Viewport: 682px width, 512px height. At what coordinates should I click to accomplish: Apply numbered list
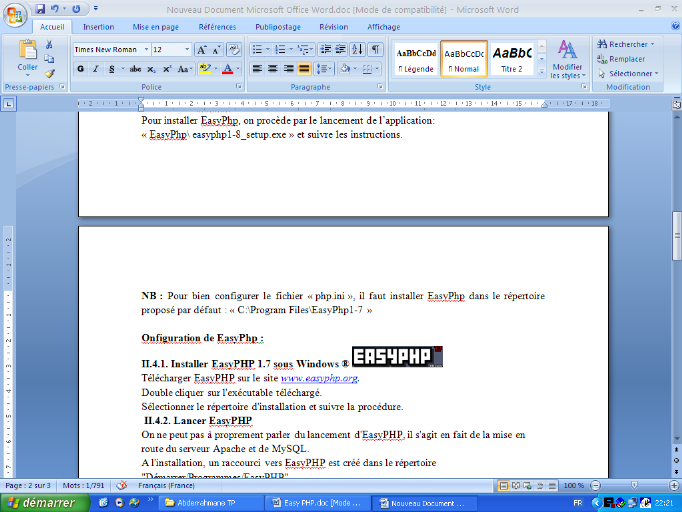coord(281,49)
